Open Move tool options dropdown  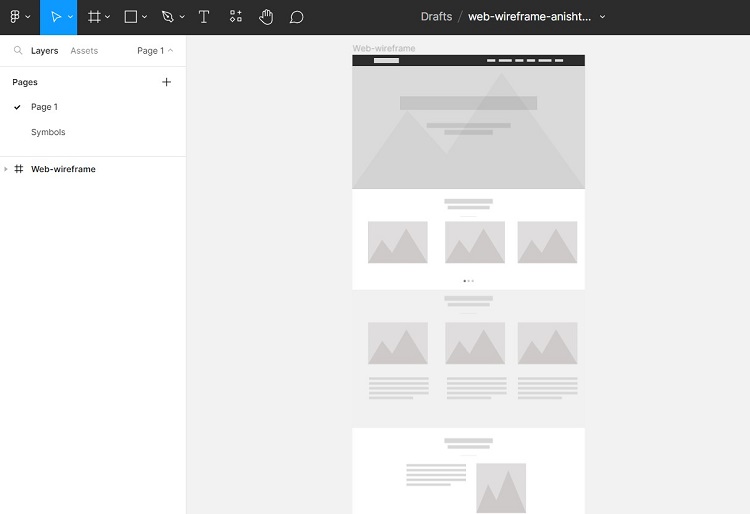pyautogui.click(x=70, y=17)
